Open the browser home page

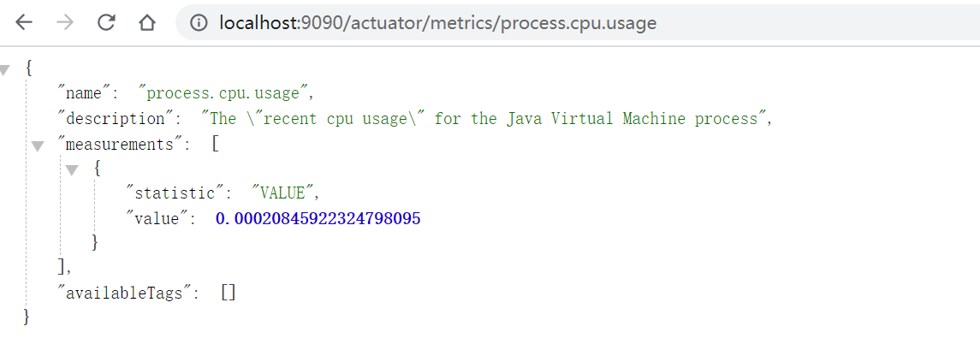147,23
